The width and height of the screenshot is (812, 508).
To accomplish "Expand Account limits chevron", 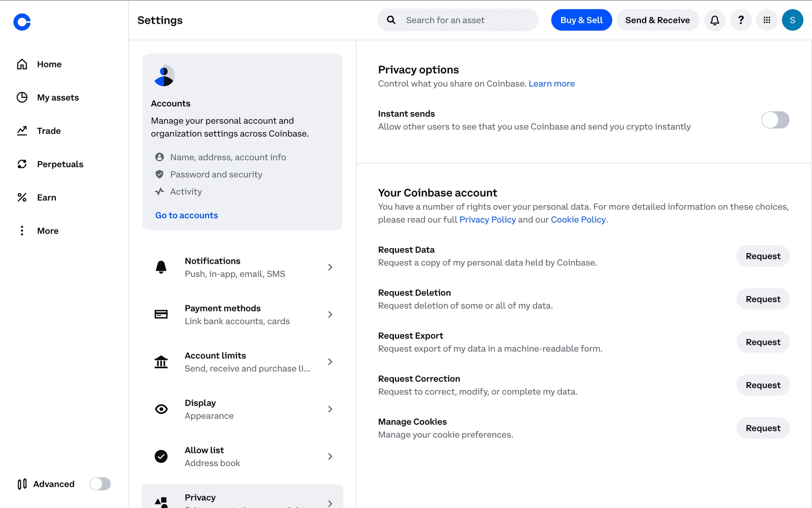I will tap(330, 362).
